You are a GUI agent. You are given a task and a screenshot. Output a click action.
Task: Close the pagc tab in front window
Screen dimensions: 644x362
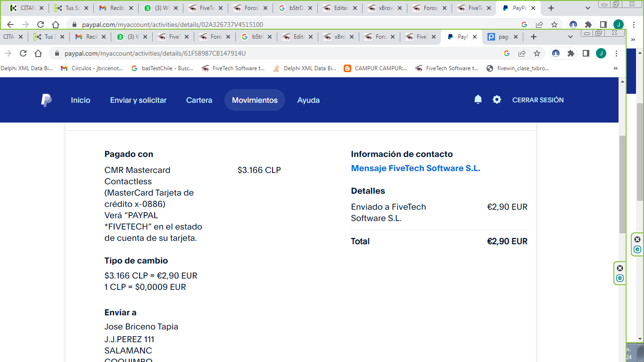515,37
